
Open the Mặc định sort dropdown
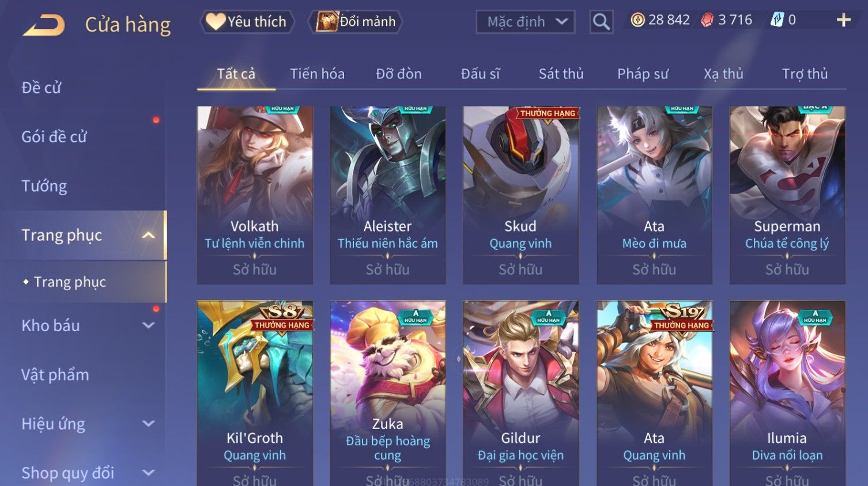[525, 22]
